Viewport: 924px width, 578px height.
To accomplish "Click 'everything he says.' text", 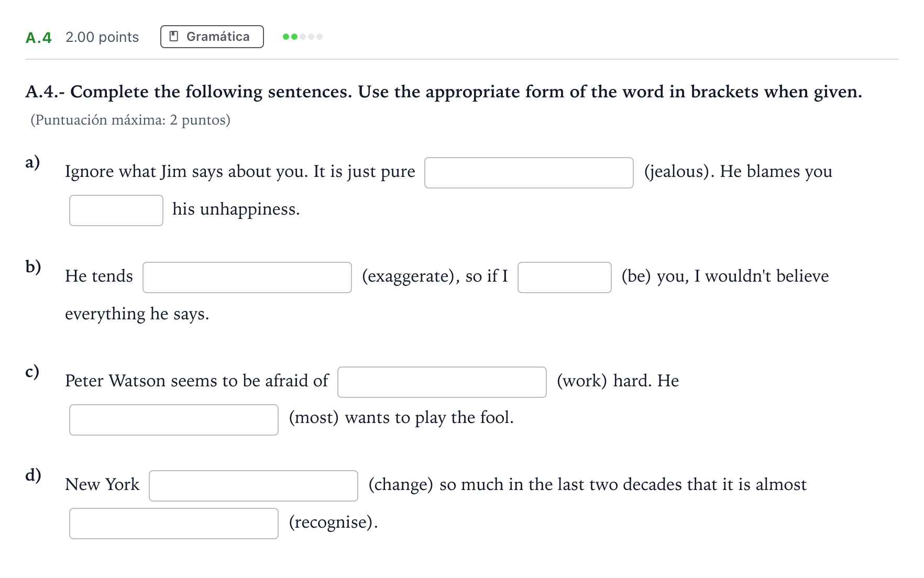I will click(x=137, y=314).
